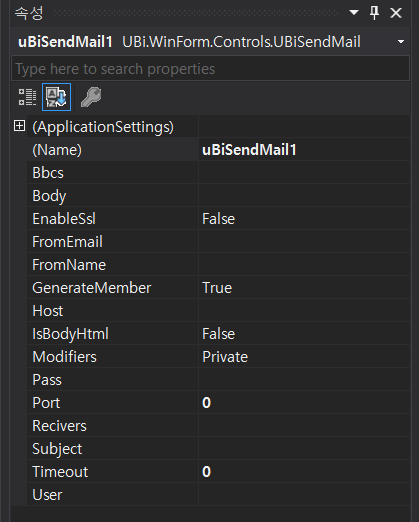Click the Host property value field
This screenshot has height=522, width=419.
tap(304, 311)
